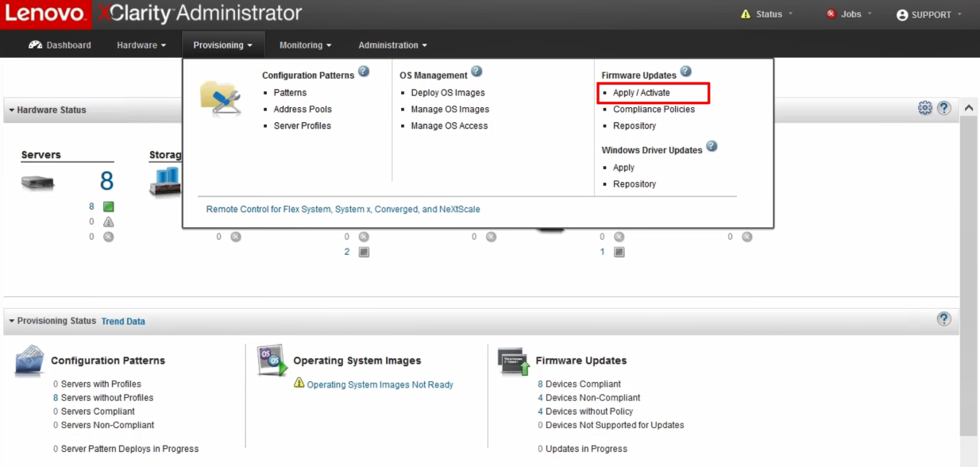
Task: Click 4 Devices Non-Compliant
Action: [588, 398]
